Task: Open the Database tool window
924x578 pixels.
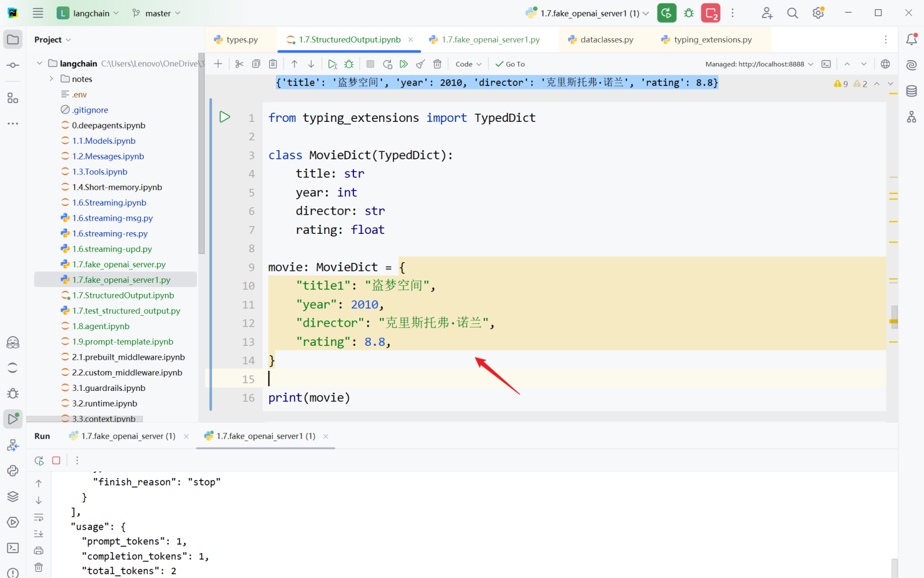Action: point(911,91)
